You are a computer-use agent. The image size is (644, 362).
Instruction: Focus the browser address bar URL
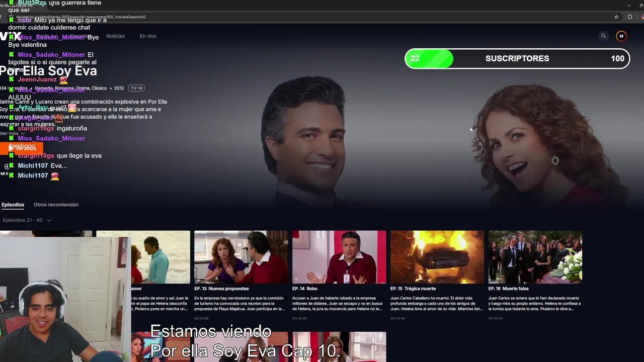81,17
